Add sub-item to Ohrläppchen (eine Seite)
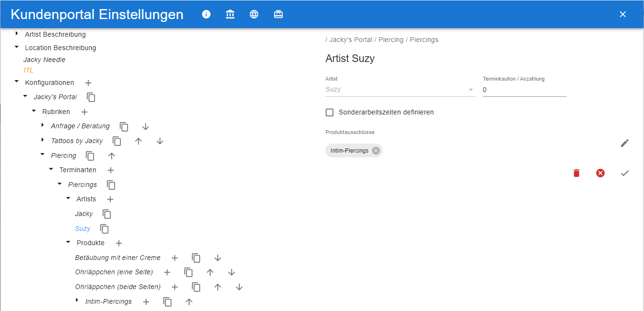The height and width of the screenshot is (311, 644). [167, 272]
